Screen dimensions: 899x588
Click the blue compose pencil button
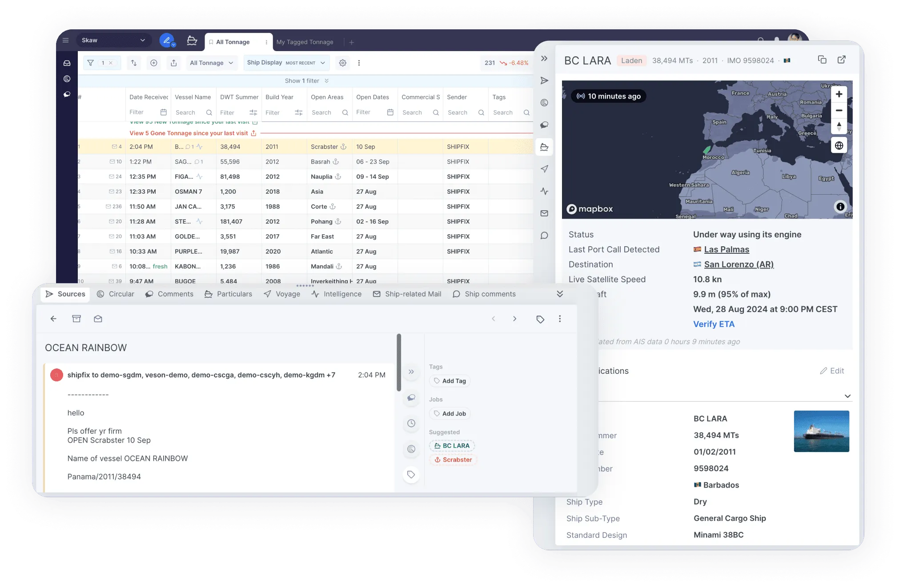click(167, 40)
